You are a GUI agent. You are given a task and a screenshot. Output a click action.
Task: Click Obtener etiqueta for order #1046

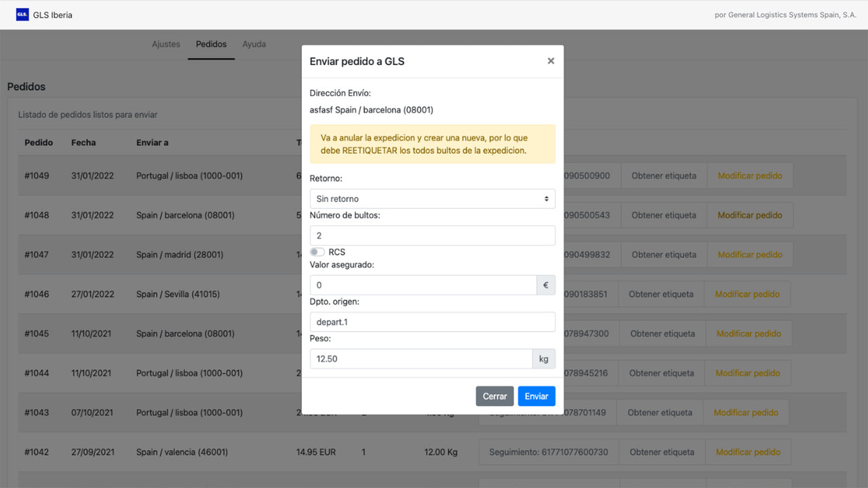[660, 293]
